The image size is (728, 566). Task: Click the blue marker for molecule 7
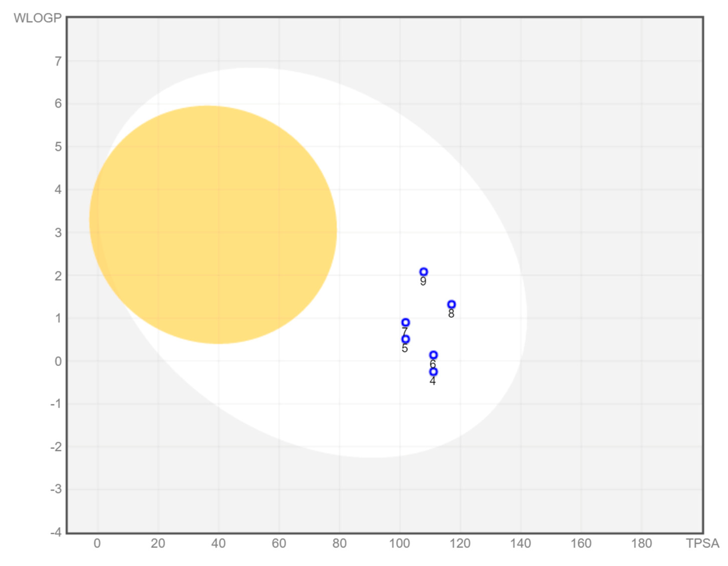click(405, 323)
